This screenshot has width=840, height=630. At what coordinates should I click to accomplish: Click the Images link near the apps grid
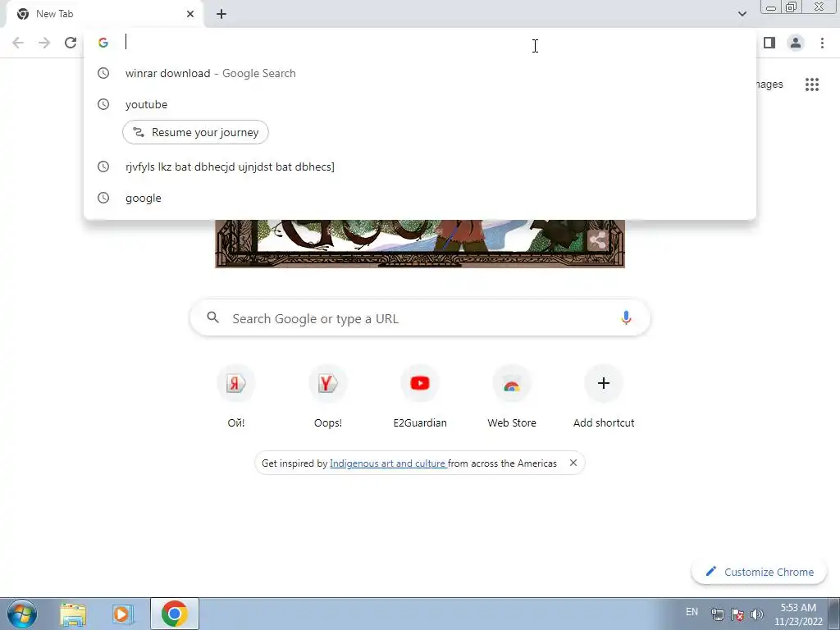(x=769, y=84)
